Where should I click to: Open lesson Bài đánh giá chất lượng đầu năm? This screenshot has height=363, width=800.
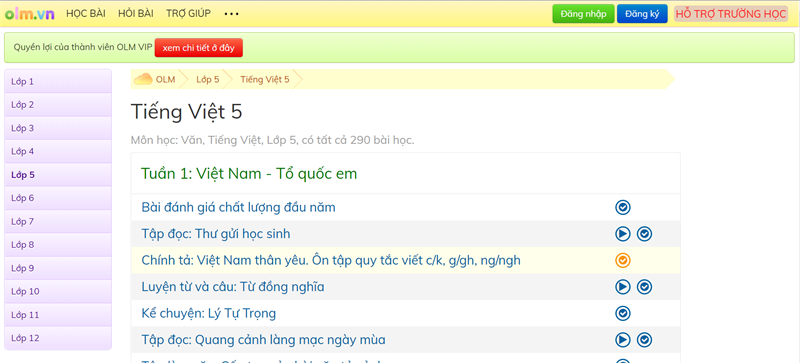[238, 207]
